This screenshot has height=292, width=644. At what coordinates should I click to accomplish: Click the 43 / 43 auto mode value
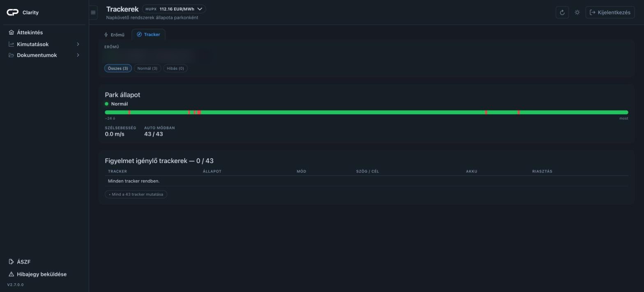coord(154,134)
